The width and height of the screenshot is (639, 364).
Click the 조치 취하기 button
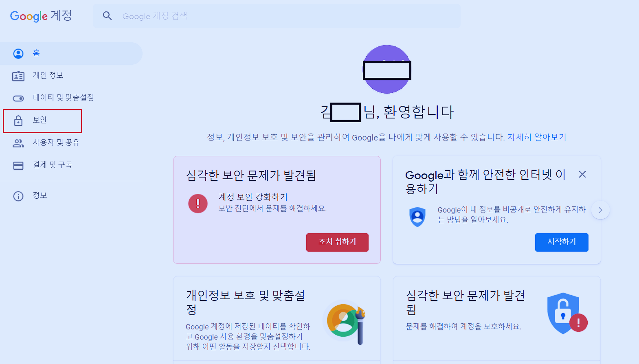337,242
